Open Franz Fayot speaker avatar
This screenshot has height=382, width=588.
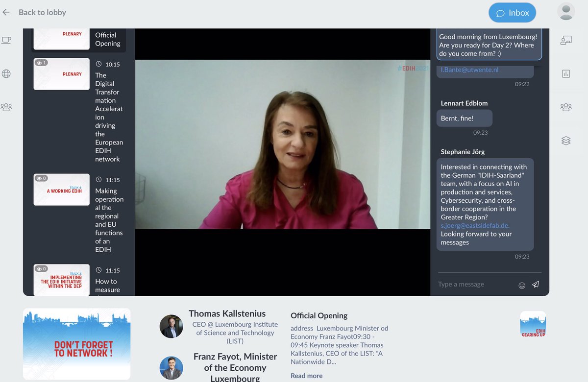pyautogui.click(x=171, y=368)
